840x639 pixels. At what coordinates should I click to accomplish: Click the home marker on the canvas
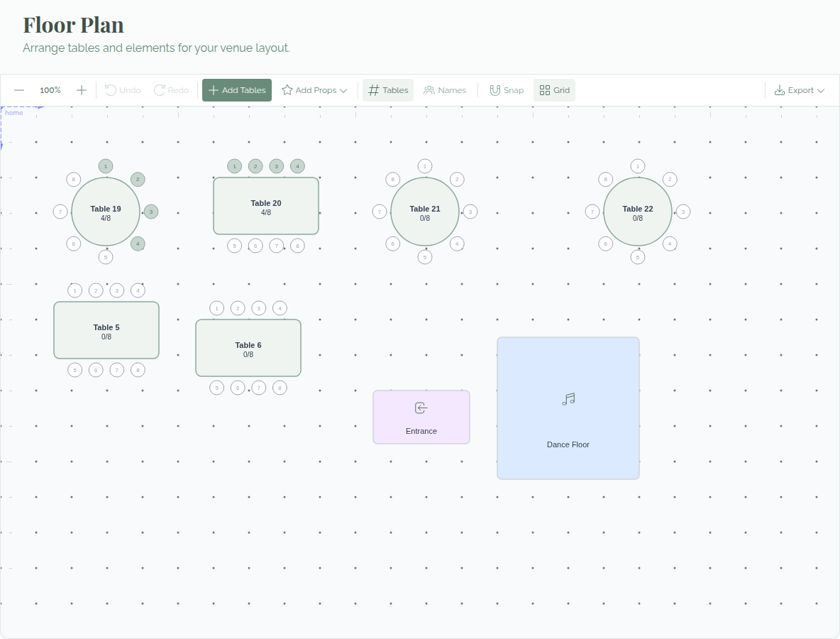tap(14, 113)
